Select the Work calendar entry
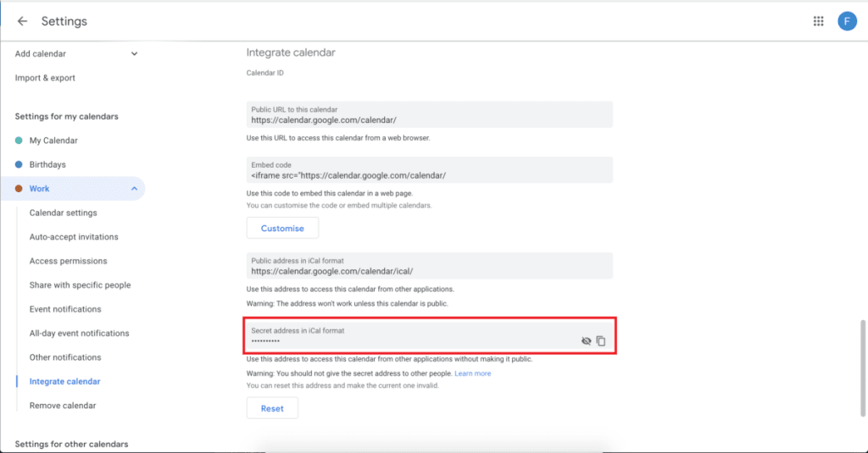This screenshot has height=453, width=868. coord(73,189)
